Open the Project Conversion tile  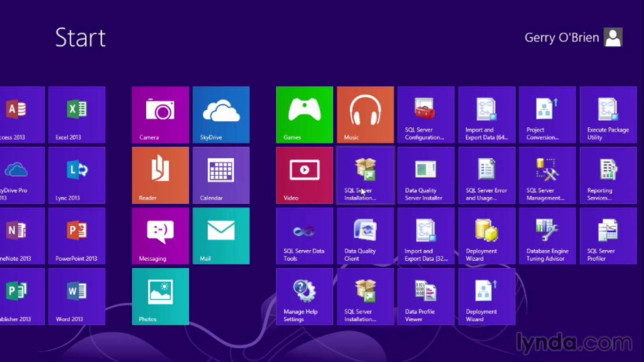[547, 115]
